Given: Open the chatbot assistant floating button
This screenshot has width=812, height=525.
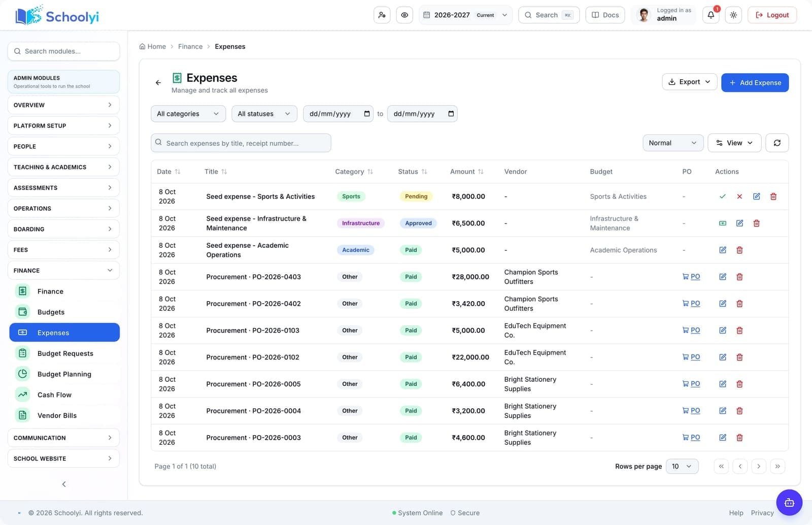Looking at the screenshot, I should 789,503.
